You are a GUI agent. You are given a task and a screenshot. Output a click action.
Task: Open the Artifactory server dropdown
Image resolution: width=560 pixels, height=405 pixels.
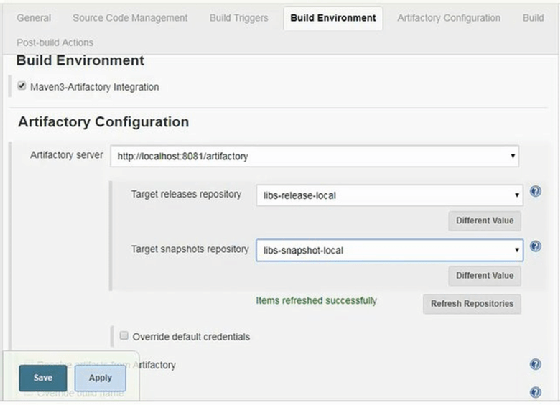tap(314, 156)
